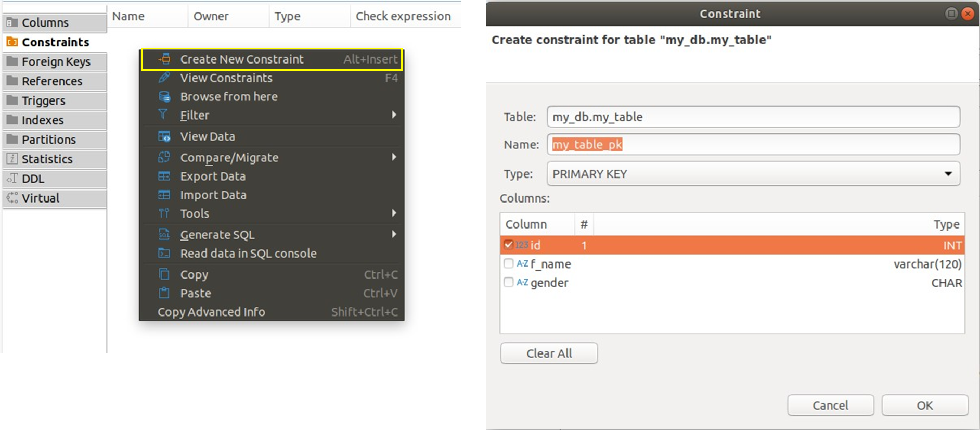Viewport: 980px width, 430px height.
Task: Click the Export Data icon
Action: pos(164,176)
